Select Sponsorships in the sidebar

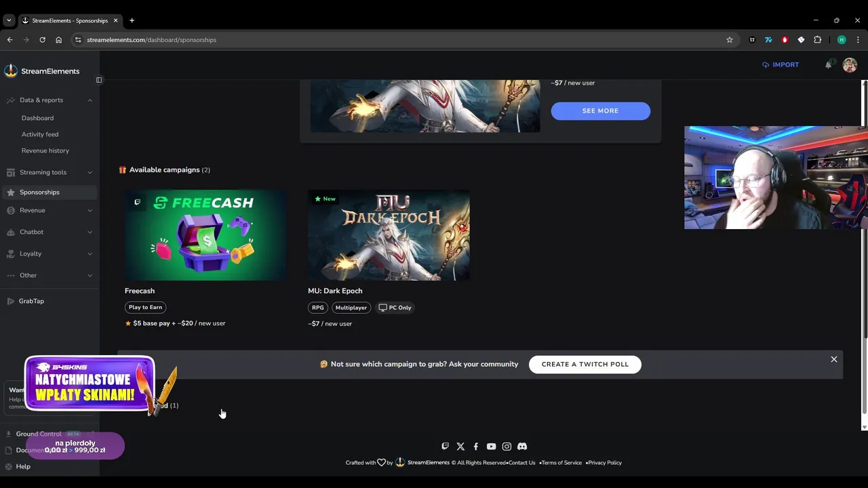[50, 192]
